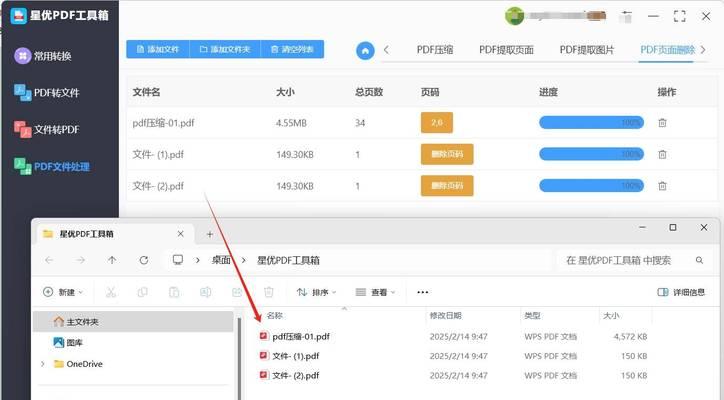Click the PC monitor icon in address bar

(x=178, y=260)
